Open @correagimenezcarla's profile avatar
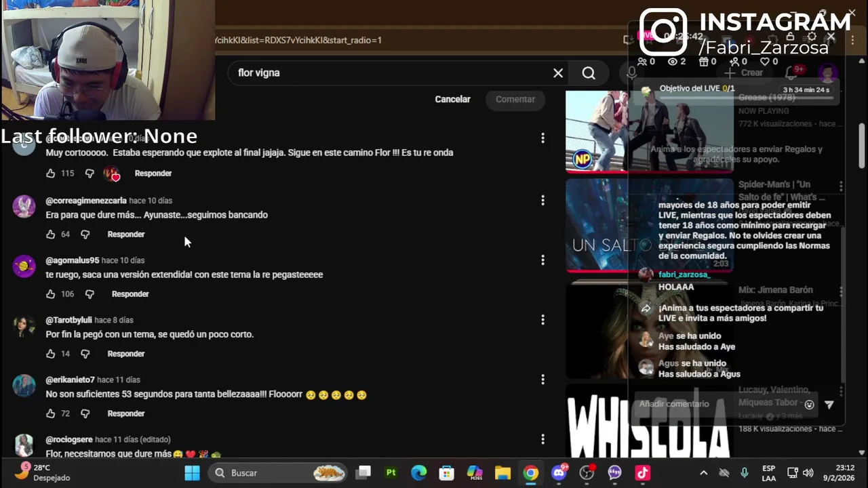This screenshot has width=868, height=488. tap(24, 207)
